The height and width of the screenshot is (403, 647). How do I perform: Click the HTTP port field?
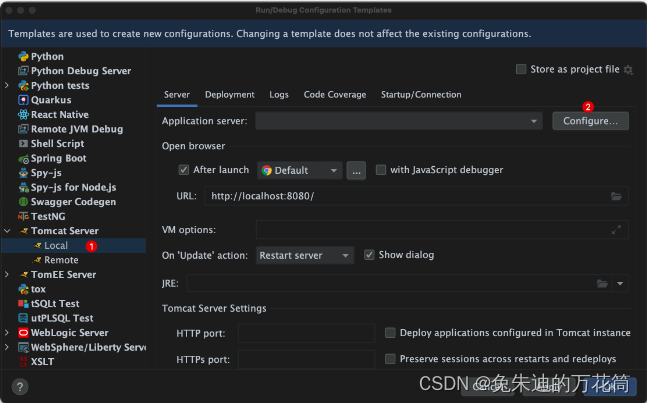(x=306, y=333)
